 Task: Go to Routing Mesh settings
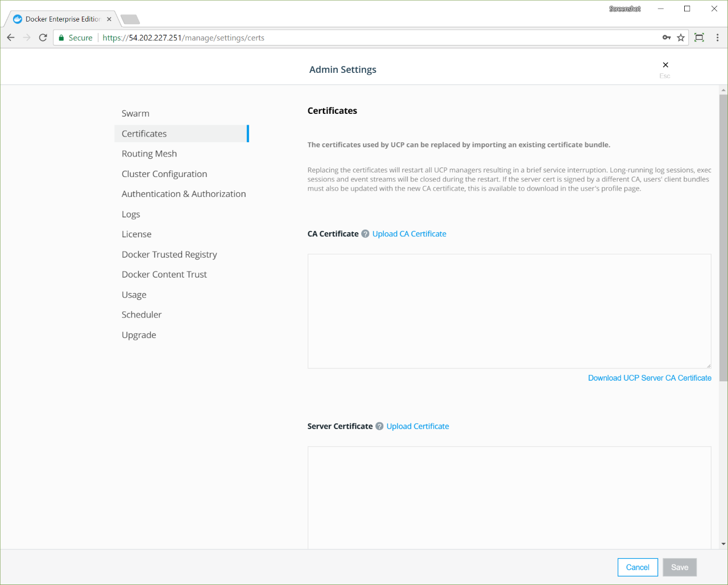click(x=149, y=154)
